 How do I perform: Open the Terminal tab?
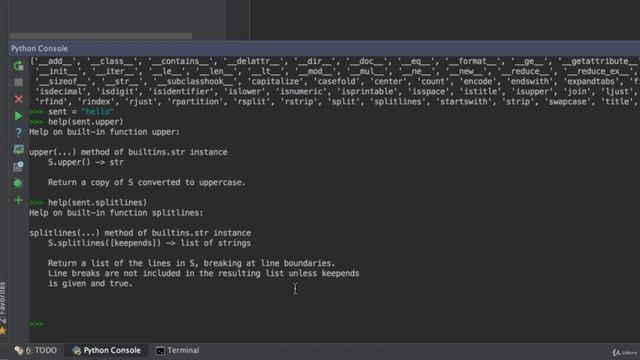point(178,350)
